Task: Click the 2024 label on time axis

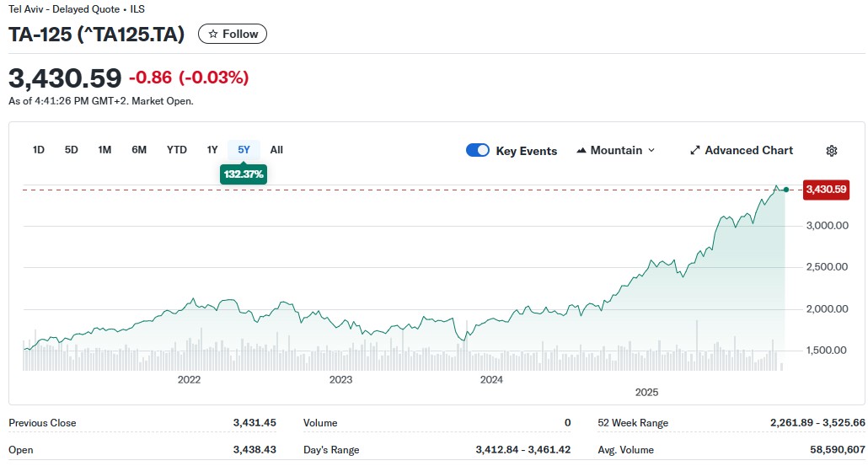Action: pos(491,380)
